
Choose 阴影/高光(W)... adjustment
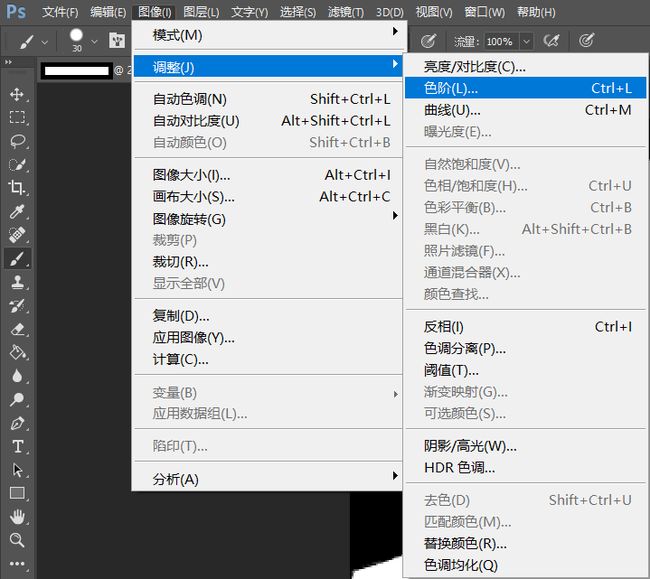(x=525, y=446)
